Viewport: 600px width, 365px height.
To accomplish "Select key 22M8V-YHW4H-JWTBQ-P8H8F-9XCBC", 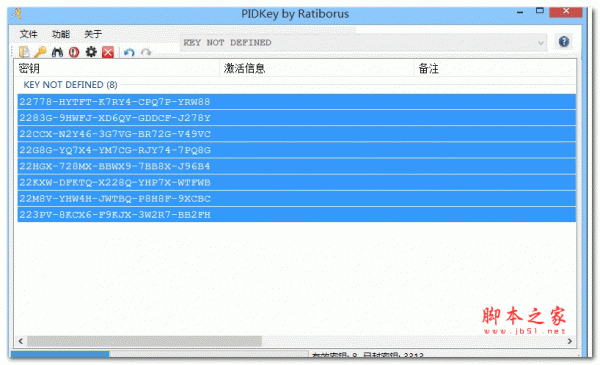I will coord(297,199).
